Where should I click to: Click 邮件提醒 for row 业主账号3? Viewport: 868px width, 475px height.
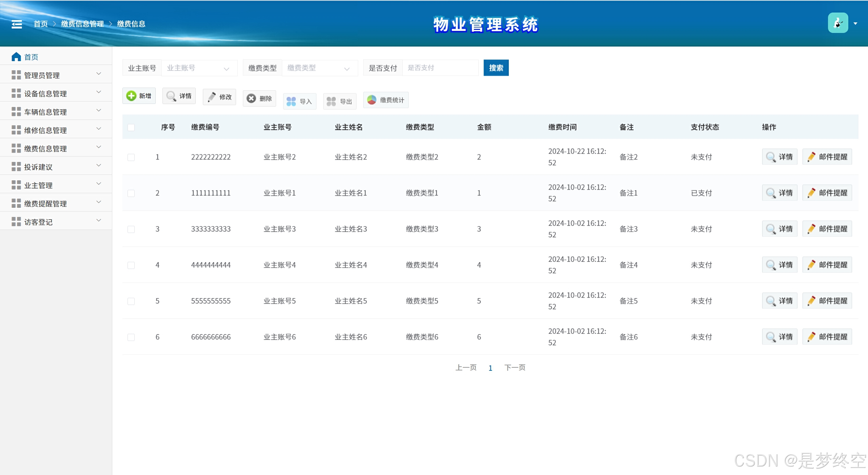click(x=827, y=229)
